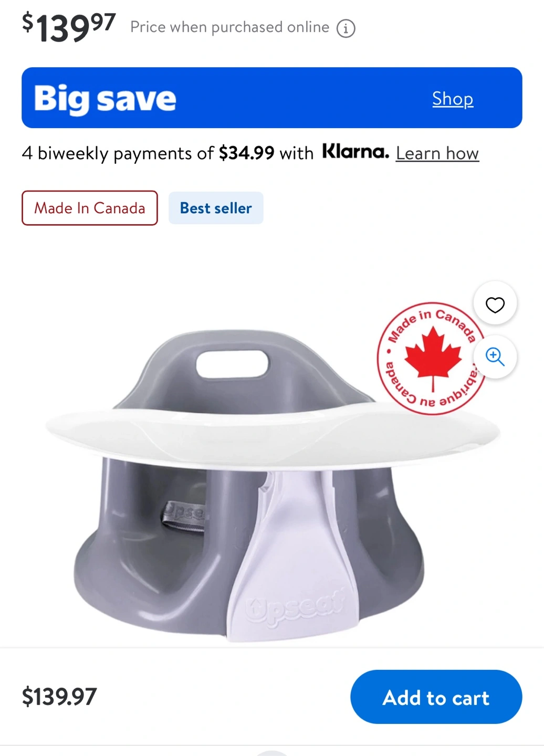
Task: Open the magnifier zoom icon on image
Action: click(x=495, y=356)
